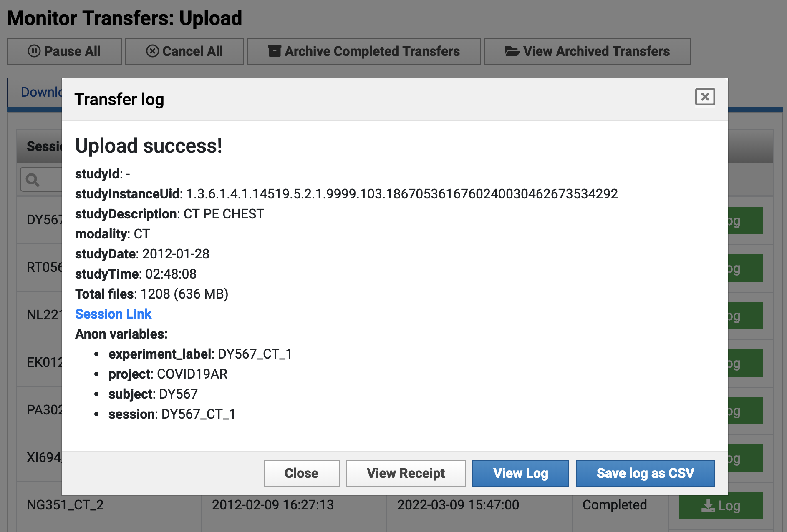Select the Pause All button label

[72, 51]
